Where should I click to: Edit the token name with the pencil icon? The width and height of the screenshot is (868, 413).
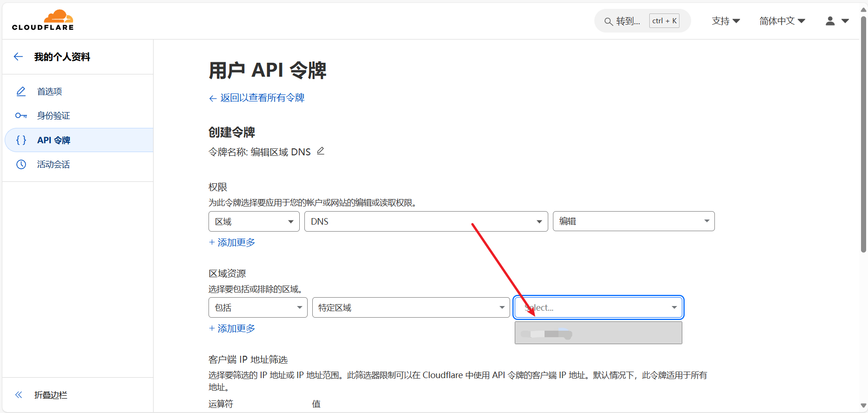[321, 151]
